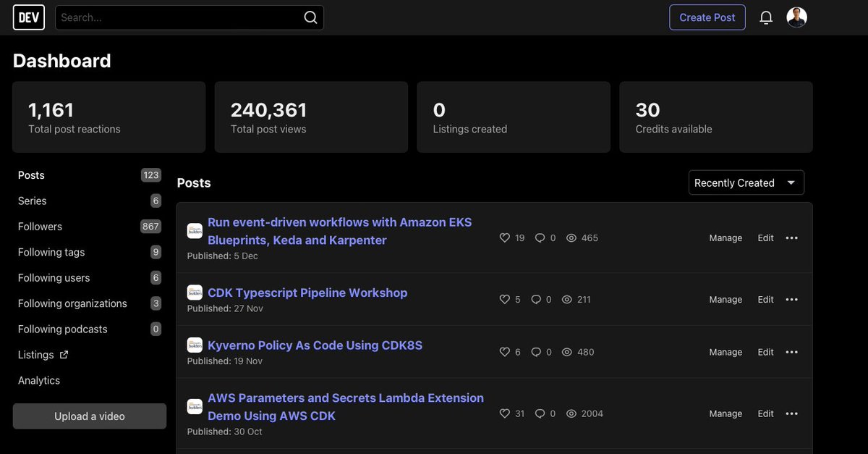The width and height of the screenshot is (868, 454).
Task: Click Manage for CDK Typescript Pipeline Workshop
Action: (726, 299)
